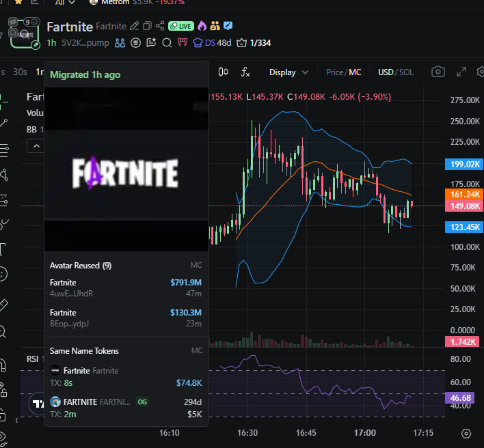Select the forecasting and measurement tool
The height and width of the screenshot is (448, 484).
pos(3,200)
